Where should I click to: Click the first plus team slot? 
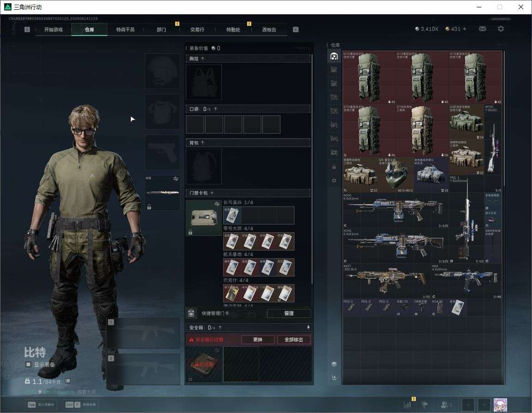467,405
